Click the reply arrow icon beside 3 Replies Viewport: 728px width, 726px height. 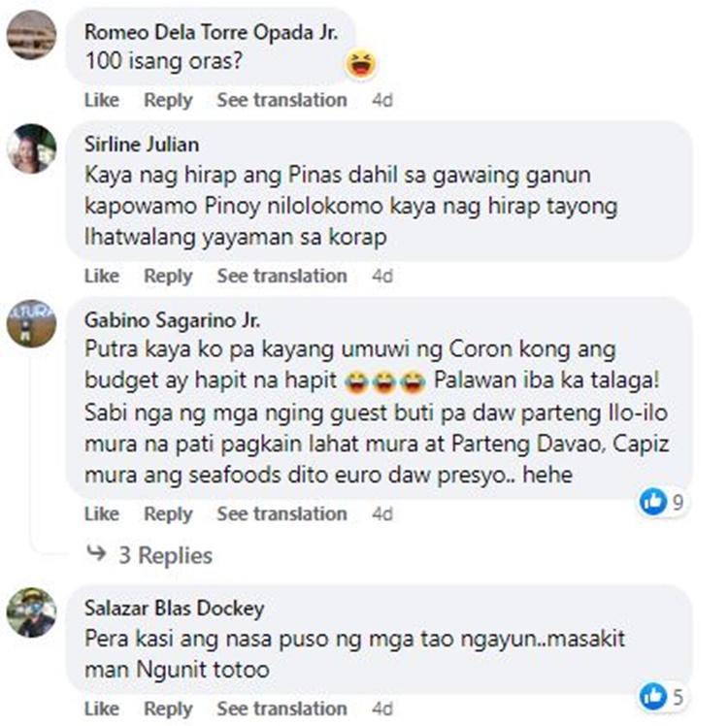(x=96, y=553)
